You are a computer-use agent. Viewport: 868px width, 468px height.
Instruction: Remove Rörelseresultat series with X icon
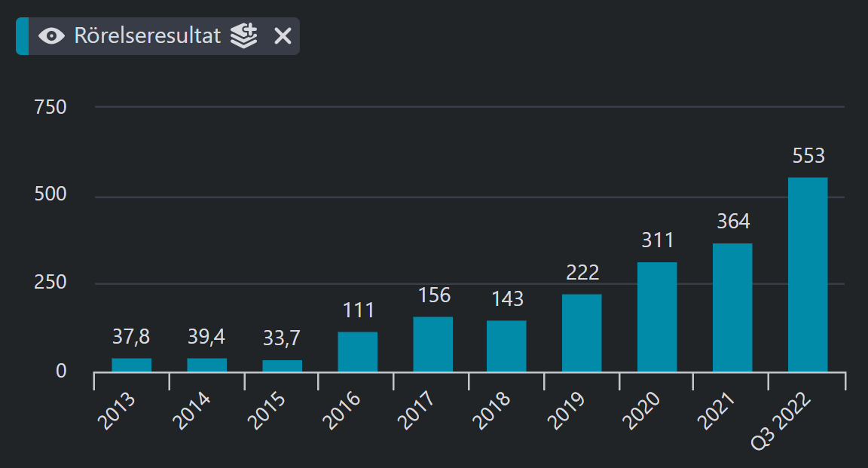(283, 37)
